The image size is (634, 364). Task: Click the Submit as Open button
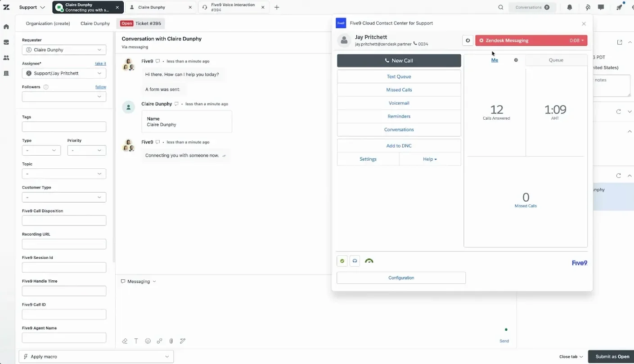(612, 357)
